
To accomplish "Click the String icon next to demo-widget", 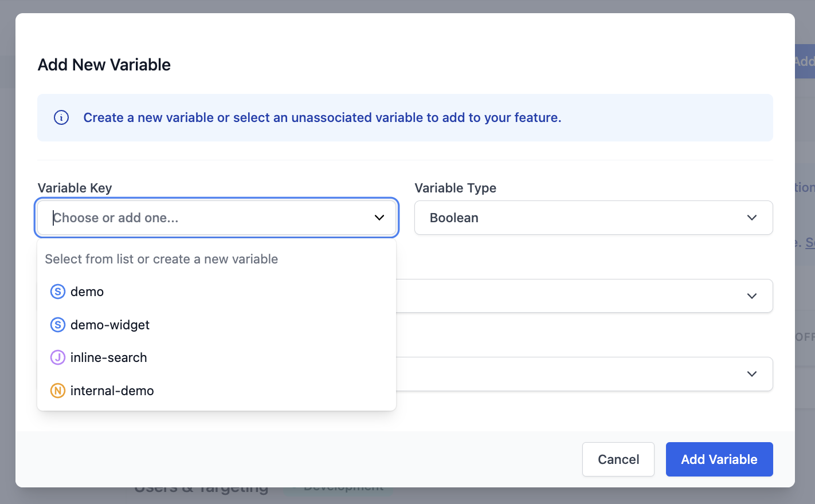I will (57, 325).
